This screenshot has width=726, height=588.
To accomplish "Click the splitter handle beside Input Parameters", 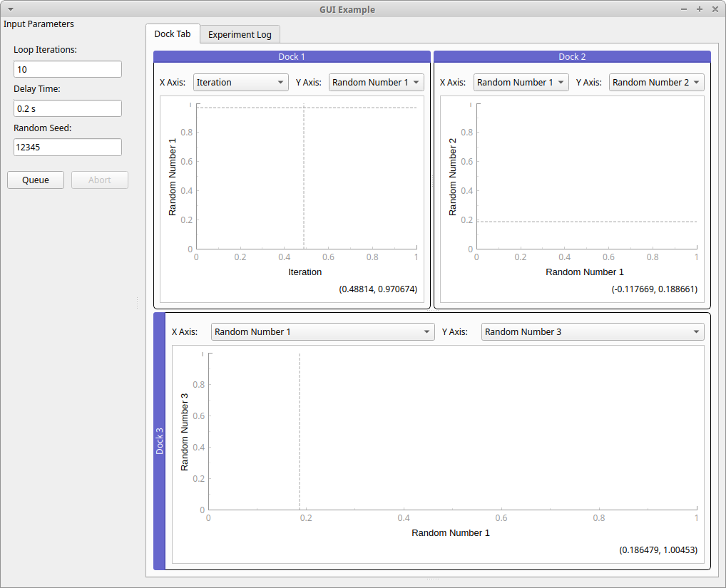I will (x=137, y=304).
